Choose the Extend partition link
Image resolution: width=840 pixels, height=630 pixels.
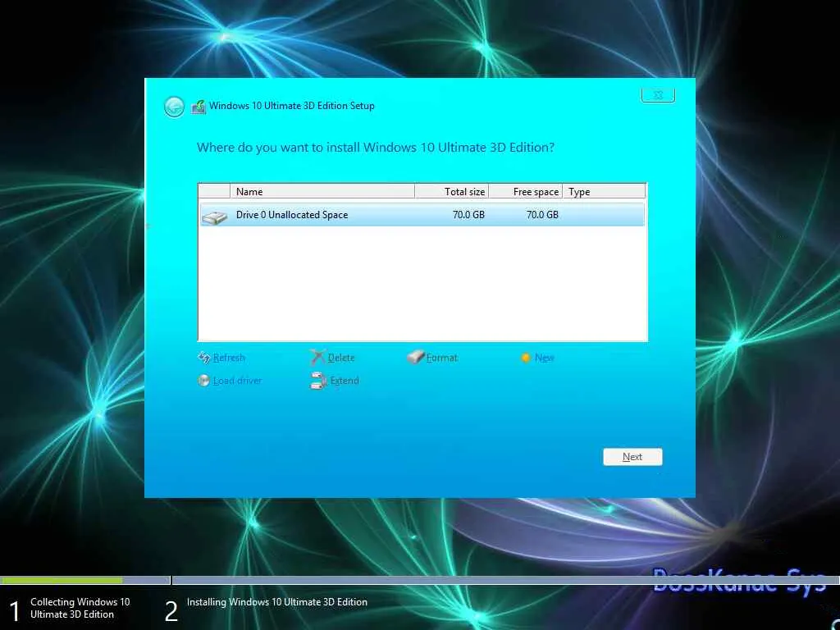(x=345, y=381)
